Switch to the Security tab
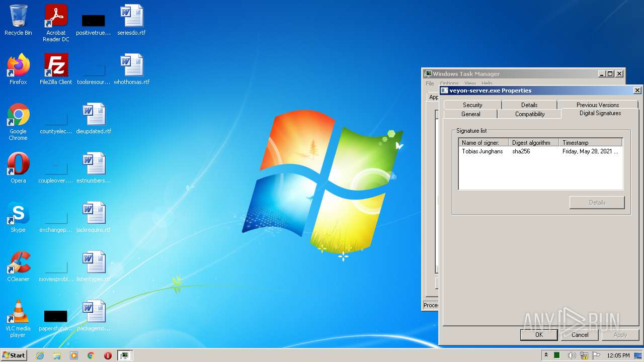This screenshot has height=362, width=644. pos(472,105)
